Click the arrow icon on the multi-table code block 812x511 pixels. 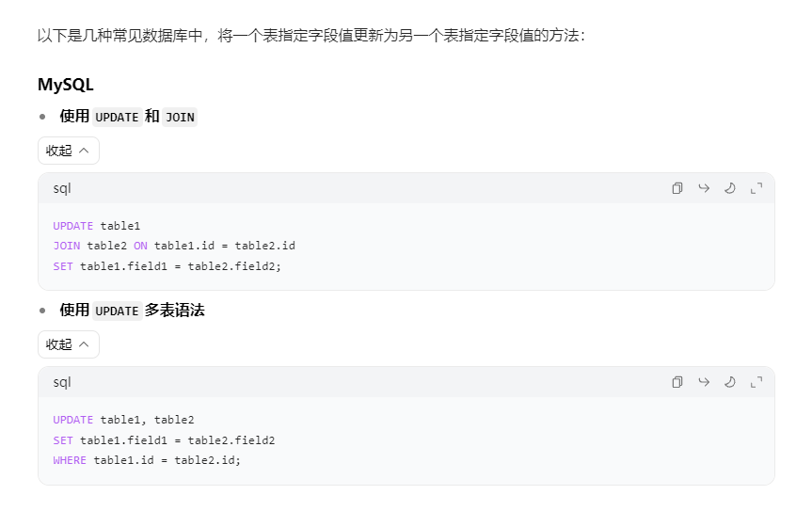703,382
